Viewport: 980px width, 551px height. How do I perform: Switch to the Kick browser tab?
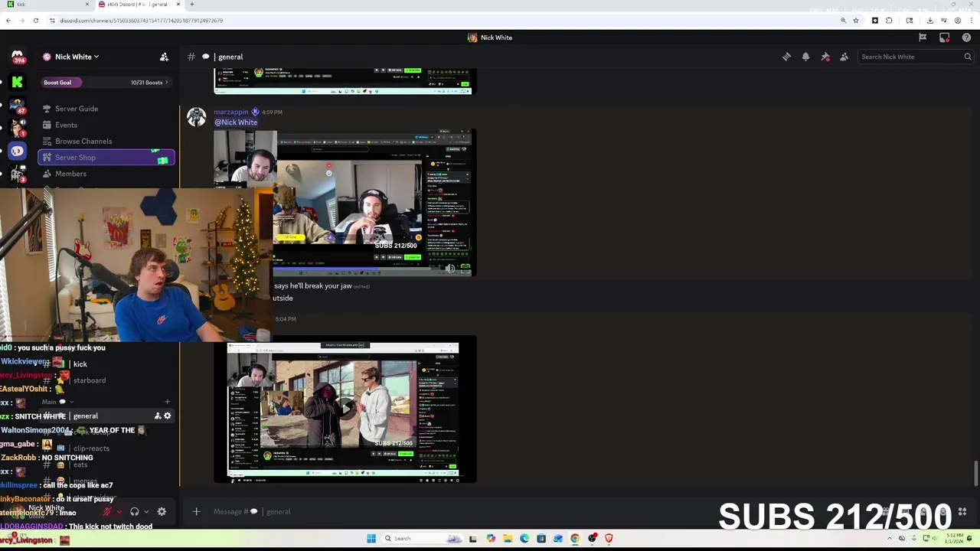pyautogui.click(x=46, y=5)
